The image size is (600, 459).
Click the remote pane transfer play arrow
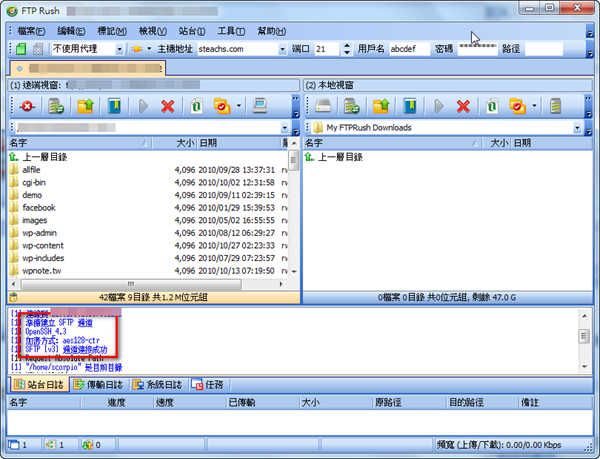coord(143,106)
